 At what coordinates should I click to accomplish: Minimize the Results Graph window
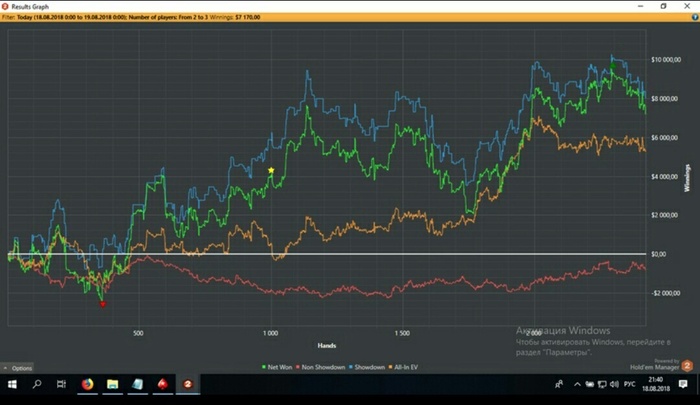click(x=640, y=6)
